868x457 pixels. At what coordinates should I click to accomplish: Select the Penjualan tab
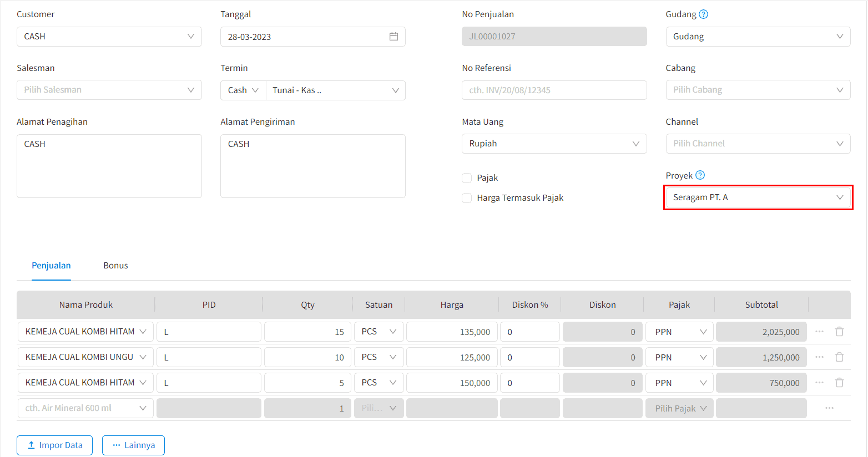pyautogui.click(x=51, y=266)
